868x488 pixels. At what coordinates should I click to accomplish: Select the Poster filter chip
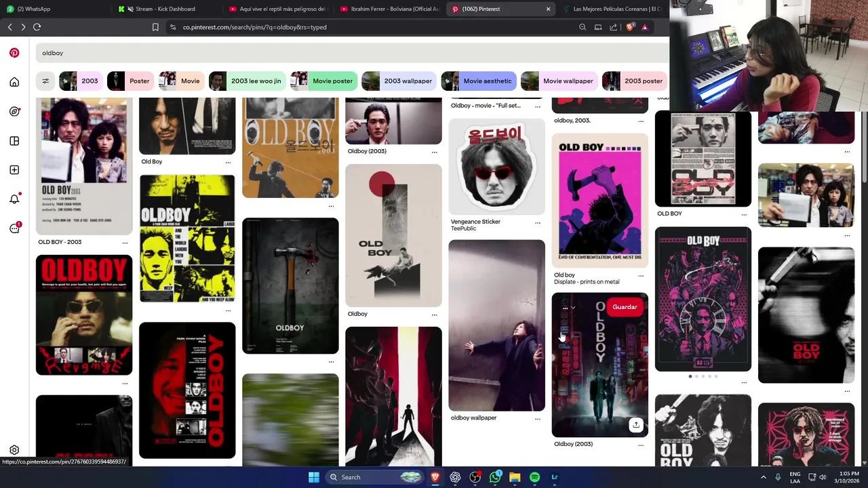132,81
